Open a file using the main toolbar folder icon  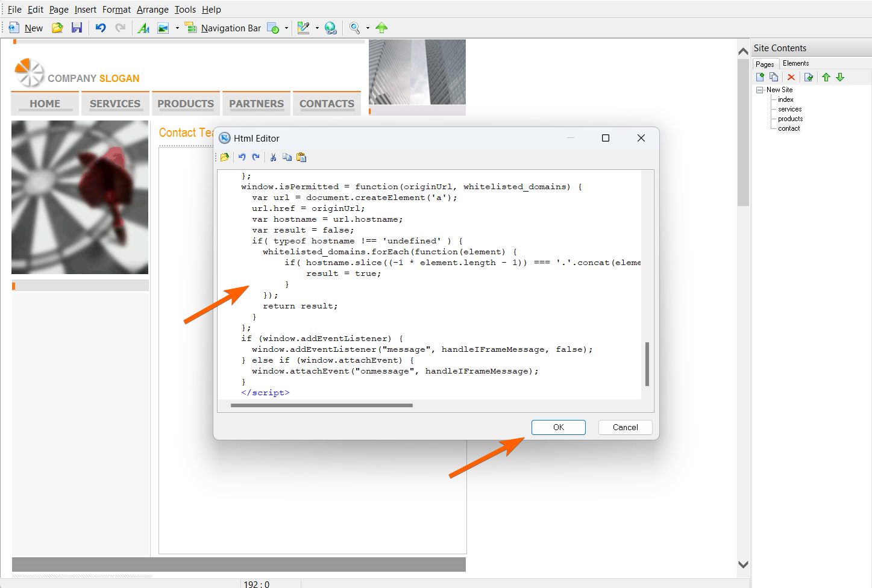point(57,28)
